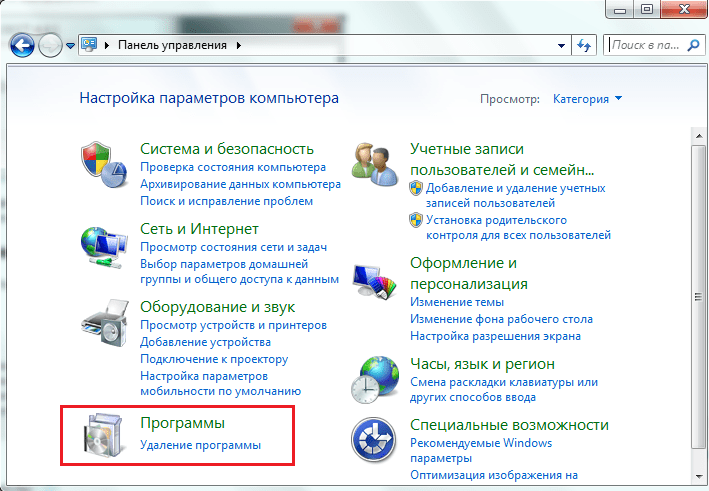Open the System and Security shield icon
The image size is (709, 491).
pyautogui.click(x=104, y=165)
